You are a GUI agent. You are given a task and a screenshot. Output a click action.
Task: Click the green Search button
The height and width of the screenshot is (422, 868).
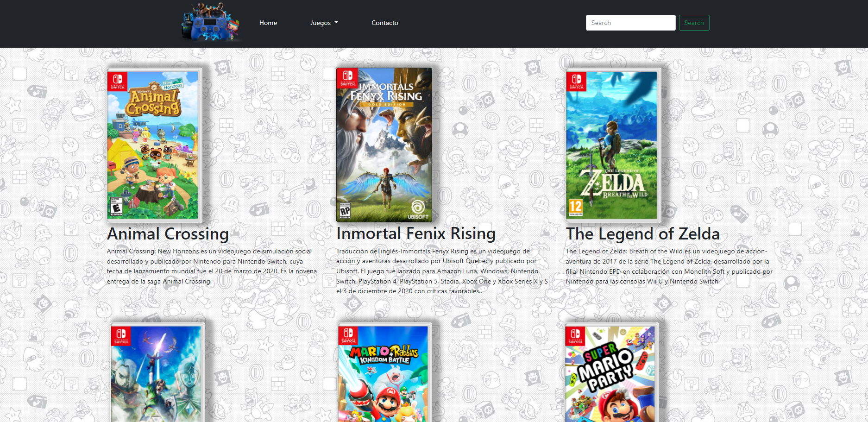[694, 23]
